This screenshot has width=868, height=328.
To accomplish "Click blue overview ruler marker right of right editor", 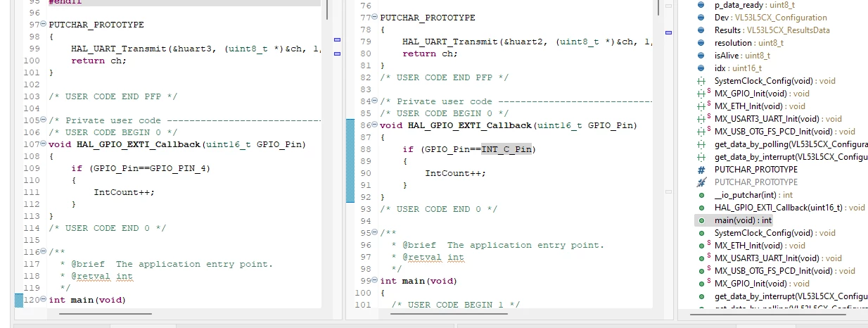I will click(x=668, y=32).
